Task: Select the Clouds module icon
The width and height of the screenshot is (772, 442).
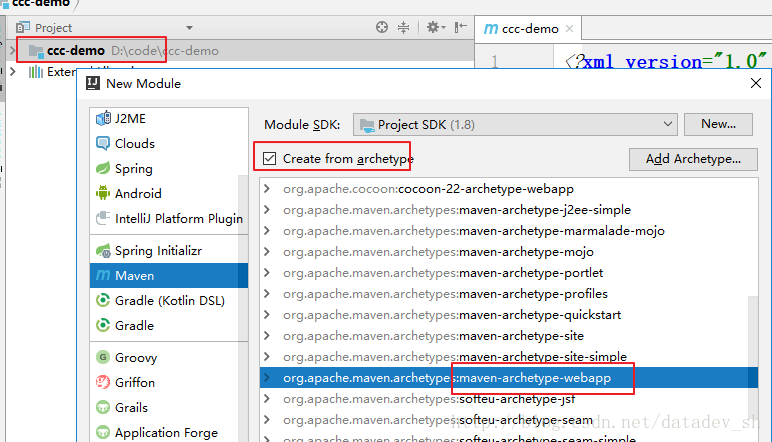Action: click(x=103, y=143)
